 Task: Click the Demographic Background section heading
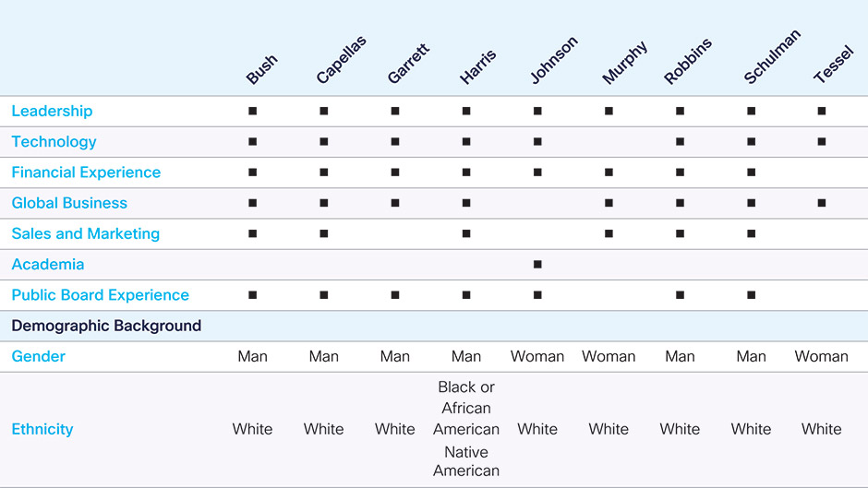coord(106,326)
